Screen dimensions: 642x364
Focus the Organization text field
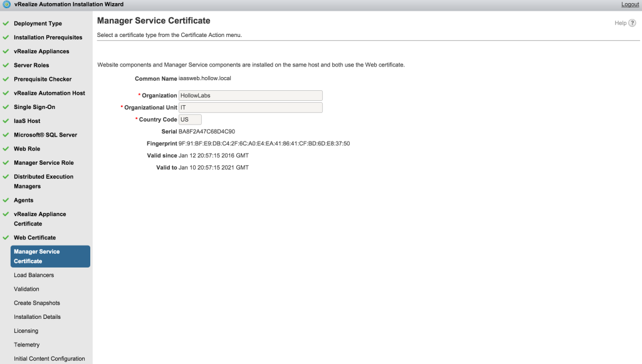click(x=250, y=95)
